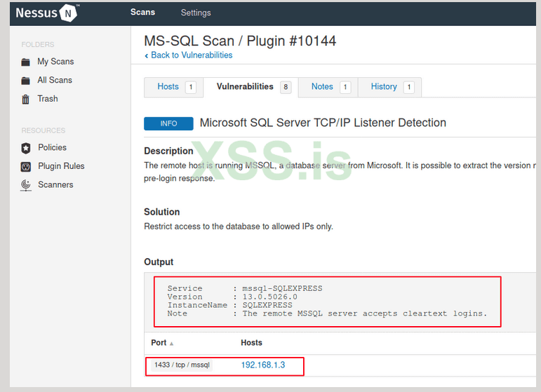Sort by Port column arrow
Image resolution: width=541 pixels, height=392 pixels.
click(171, 344)
